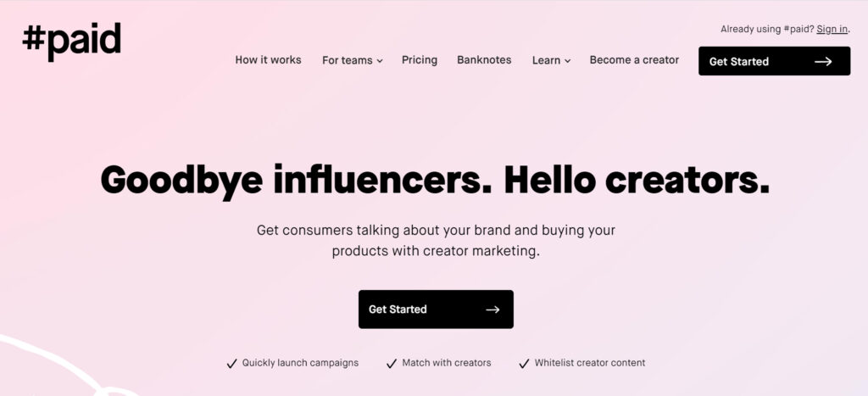
Task: Click the header Get Started button
Action: tap(775, 61)
